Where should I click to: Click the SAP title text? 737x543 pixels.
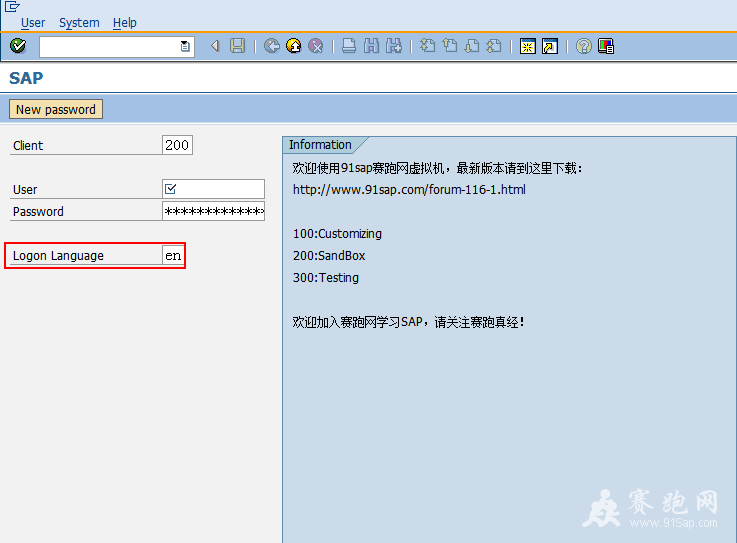point(26,78)
